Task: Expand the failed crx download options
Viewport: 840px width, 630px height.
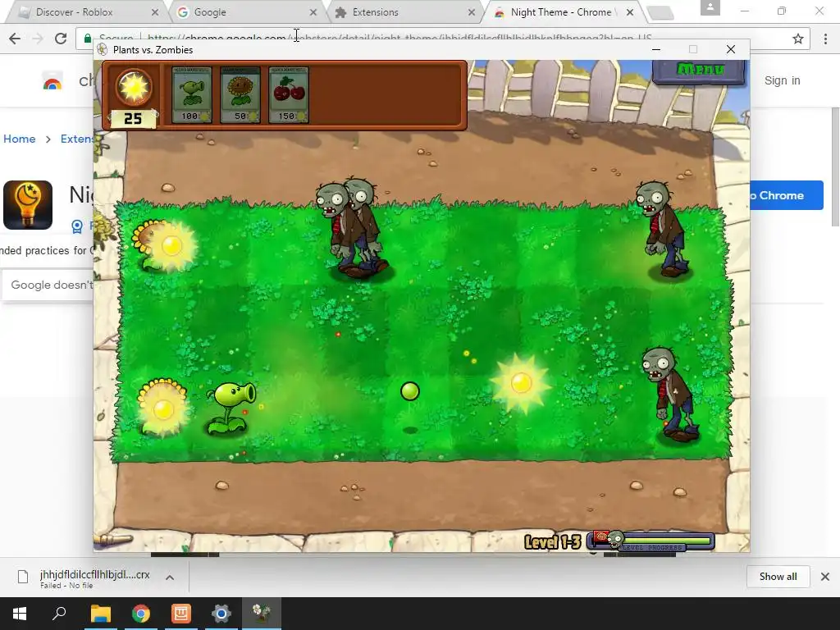Action: click(170, 577)
